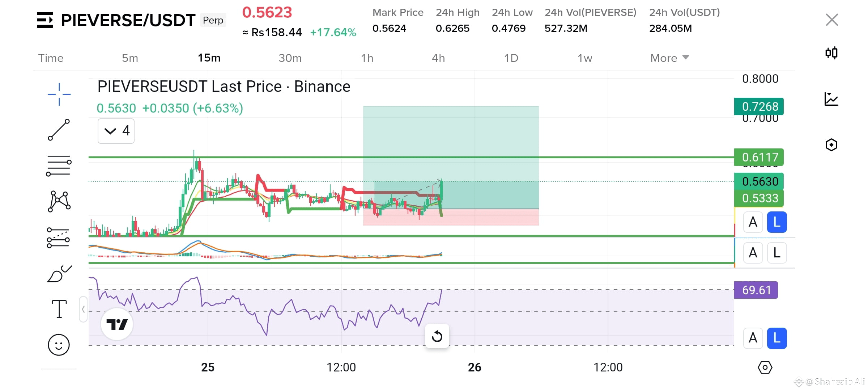The width and height of the screenshot is (868, 391).
Task: Click the Rs158.44 converted price
Action: click(x=276, y=33)
